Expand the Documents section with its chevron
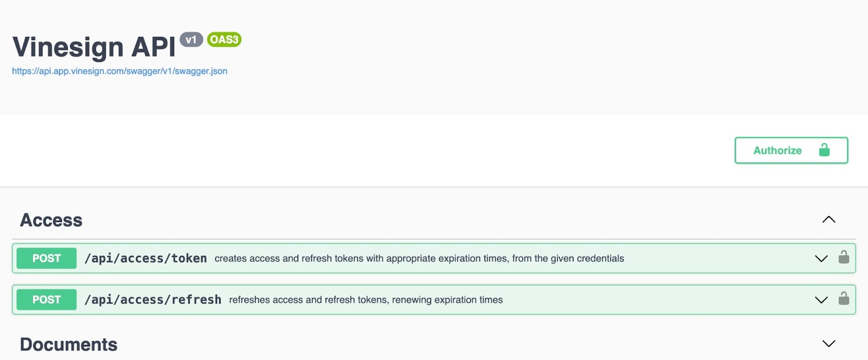 click(828, 344)
